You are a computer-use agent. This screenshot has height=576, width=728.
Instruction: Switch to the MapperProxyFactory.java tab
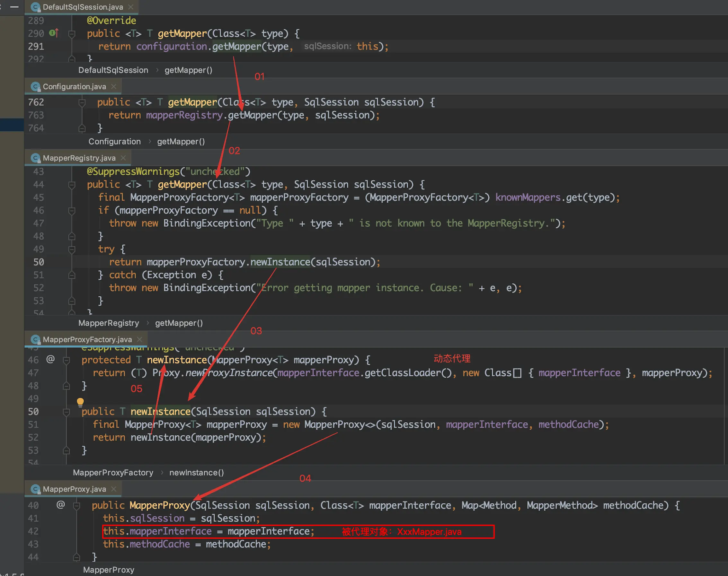pyautogui.click(x=87, y=340)
